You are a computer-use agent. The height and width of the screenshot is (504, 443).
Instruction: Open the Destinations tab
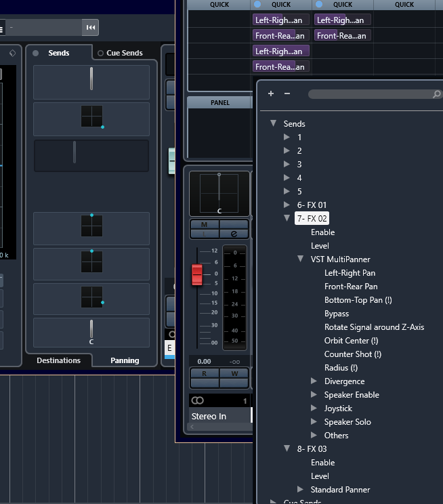[58, 360]
